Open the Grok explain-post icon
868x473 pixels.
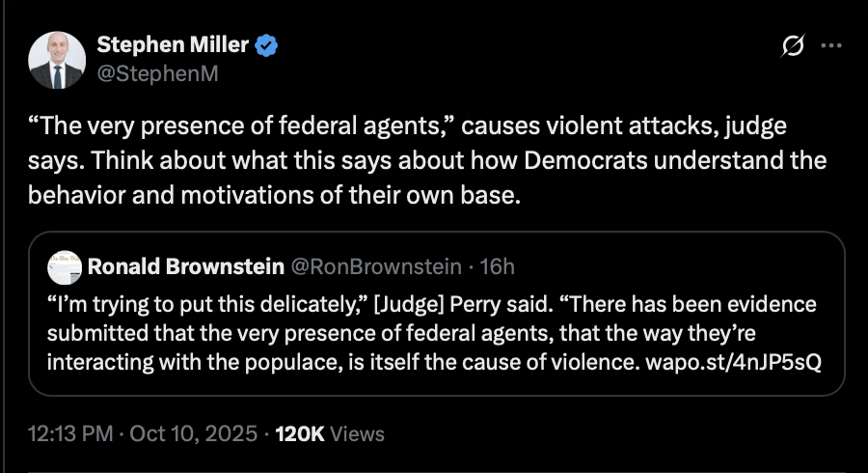[794, 46]
